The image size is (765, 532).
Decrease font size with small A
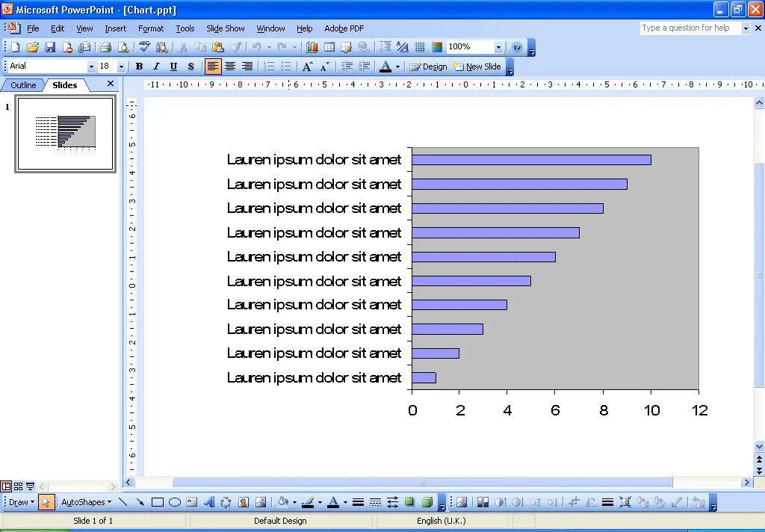click(x=325, y=66)
